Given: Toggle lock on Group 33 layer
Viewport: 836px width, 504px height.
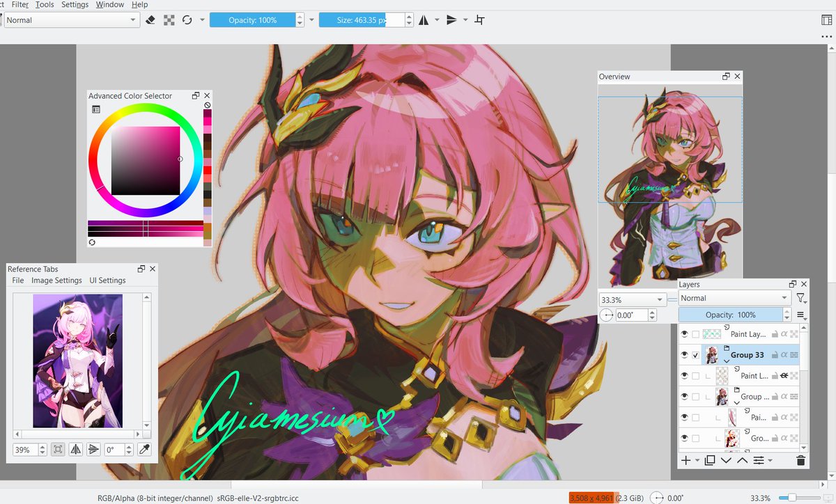Looking at the screenshot, I should click(775, 355).
